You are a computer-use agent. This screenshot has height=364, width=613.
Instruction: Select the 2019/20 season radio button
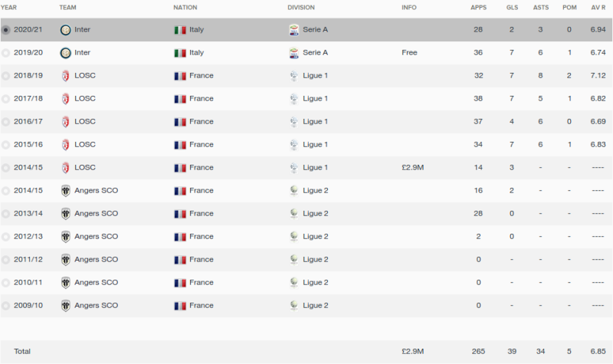coord(5,53)
